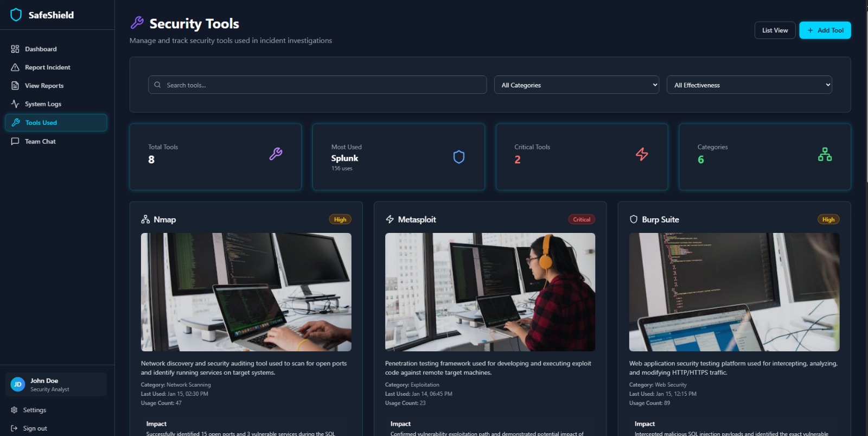Open the All Categories dropdown
The width and height of the screenshot is (868, 436).
point(577,85)
